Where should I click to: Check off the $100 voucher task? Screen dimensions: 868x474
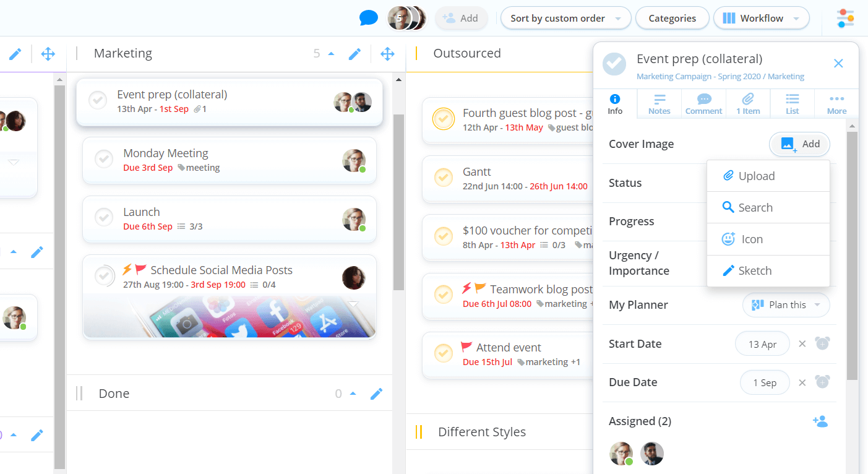pyautogui.click(x=443, y=236)
